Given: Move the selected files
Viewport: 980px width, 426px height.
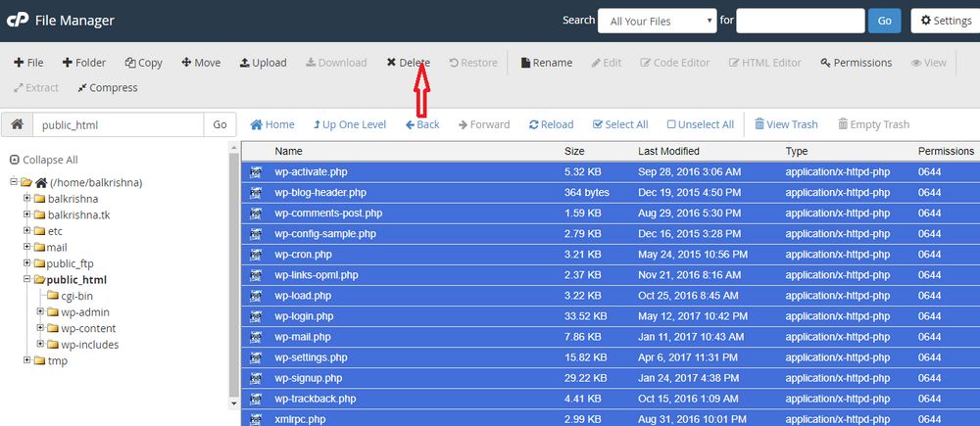Looking at the screenshot, I should 201,63.
